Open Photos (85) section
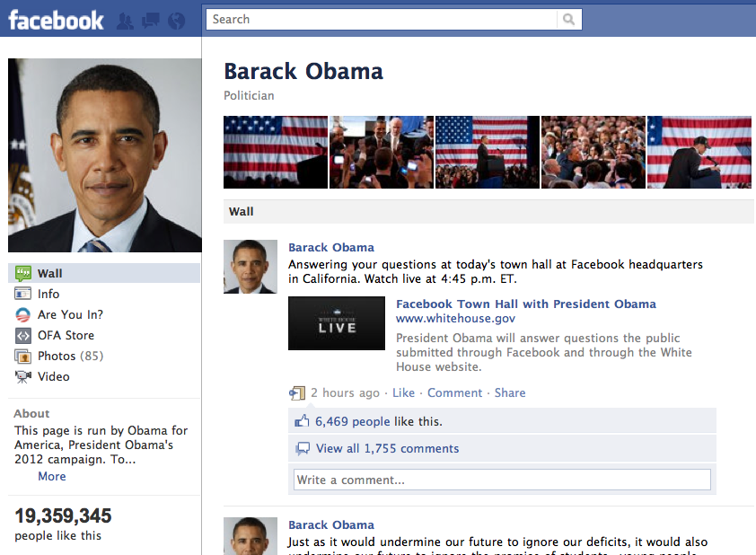This screenshot has width=756, height=555. 70,356
